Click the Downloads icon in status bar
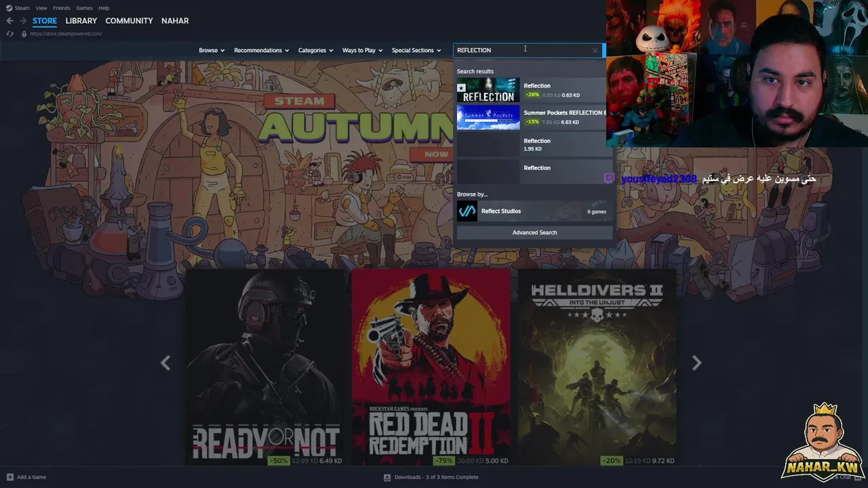868x488 pixels. [x=387, y=477]
